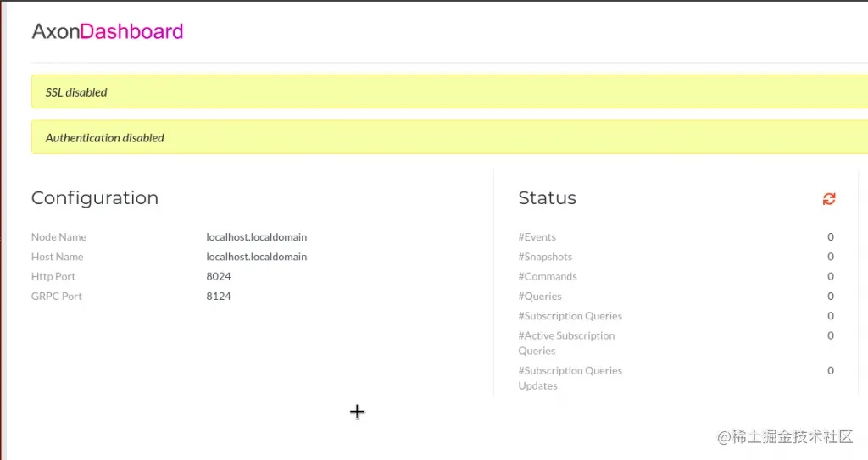This screenshot has width=868, height=460.
Task: Select the GRPC Port value 8124
Action: [219, 297]
